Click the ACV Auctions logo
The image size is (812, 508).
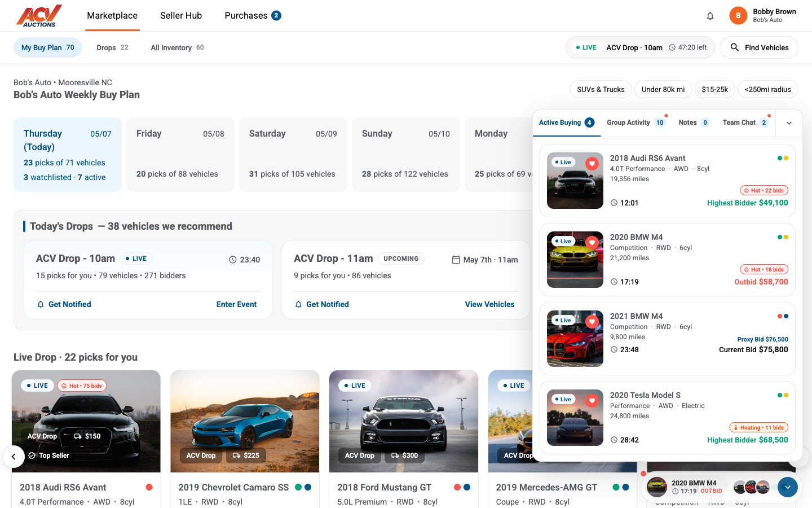pyautogui.click(x=39, y=16)
